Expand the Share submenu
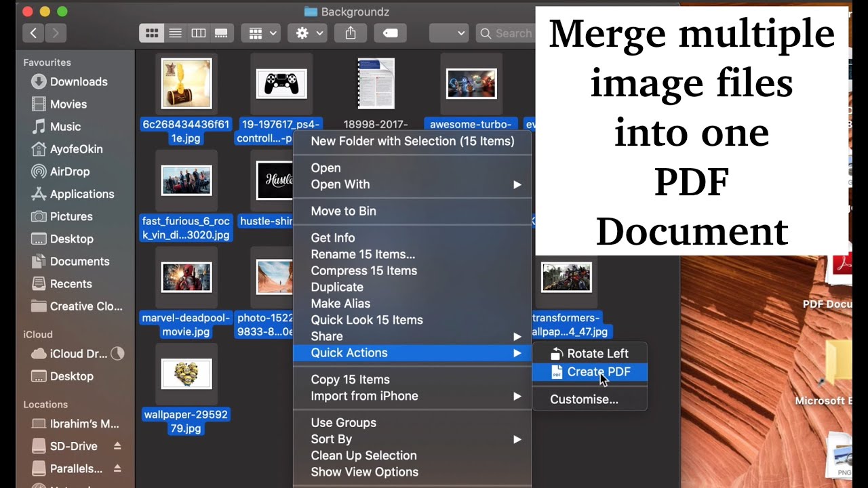Viewport: 868px width, 488px height. 412,336
